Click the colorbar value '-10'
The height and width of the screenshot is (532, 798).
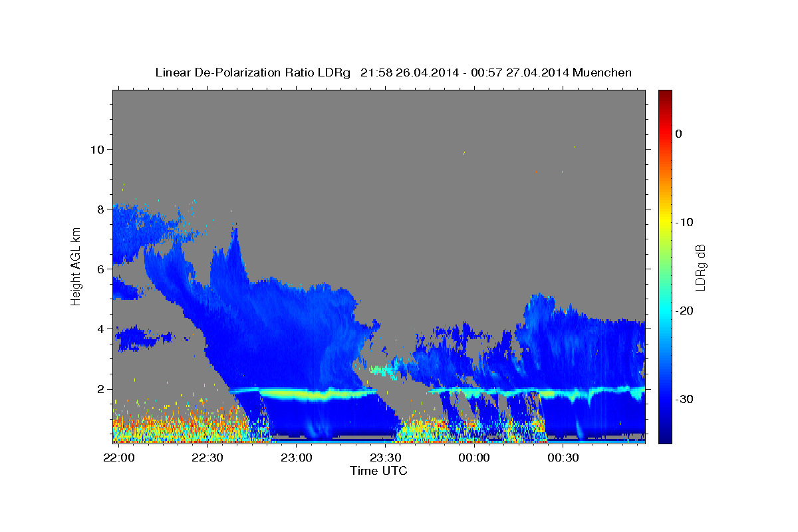[x=684, y=222]
